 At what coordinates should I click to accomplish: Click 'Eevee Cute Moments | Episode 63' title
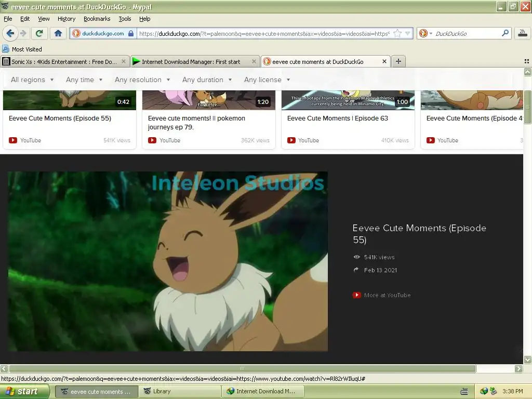coord(338,118)
